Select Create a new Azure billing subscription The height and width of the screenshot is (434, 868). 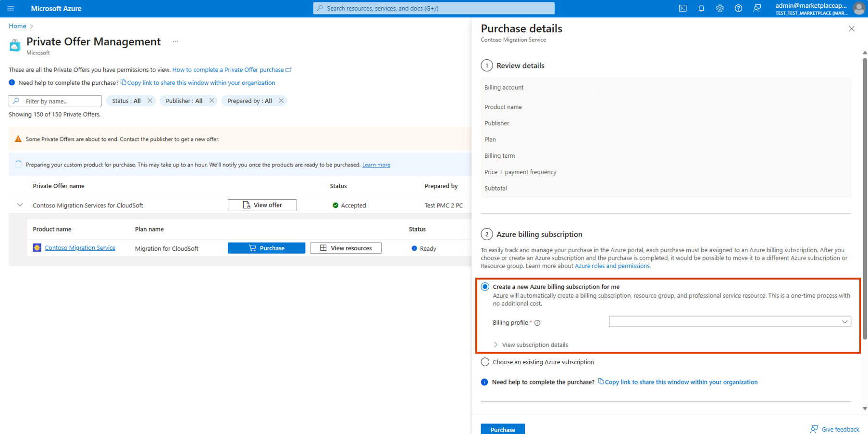click(x=485, y=286)
